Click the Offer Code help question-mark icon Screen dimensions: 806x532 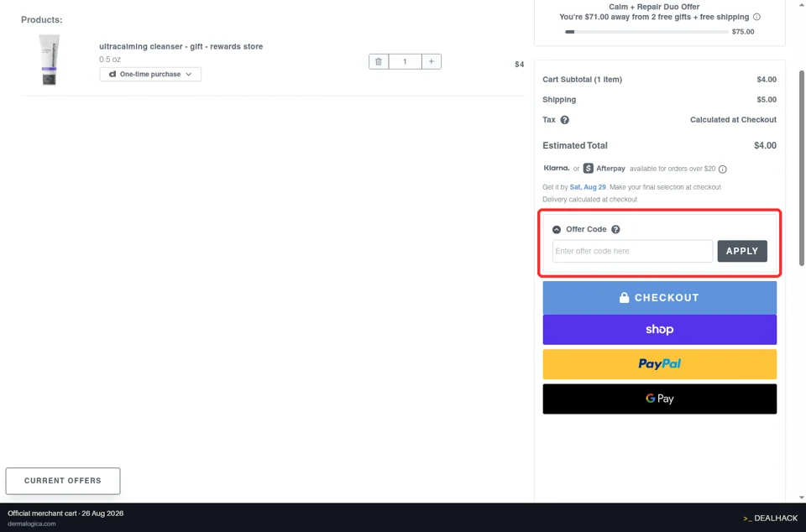(x=615, y=230)
